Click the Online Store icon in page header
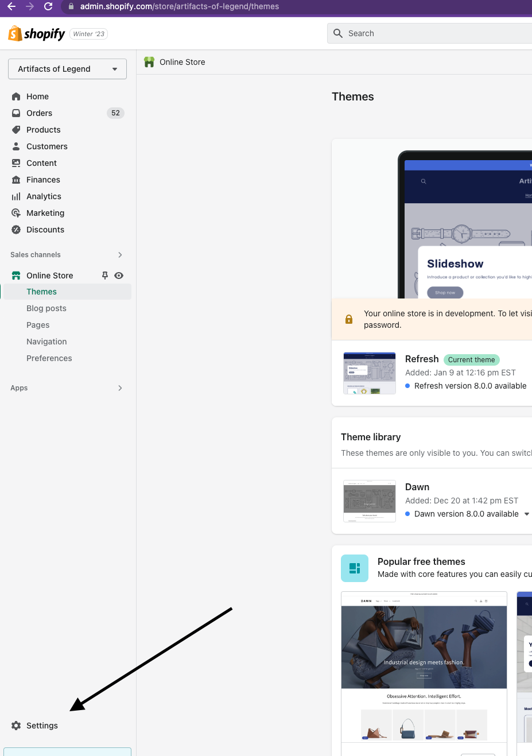Image resolution: width=532 pixels, height=756 pixels. [x=149, y=62]
